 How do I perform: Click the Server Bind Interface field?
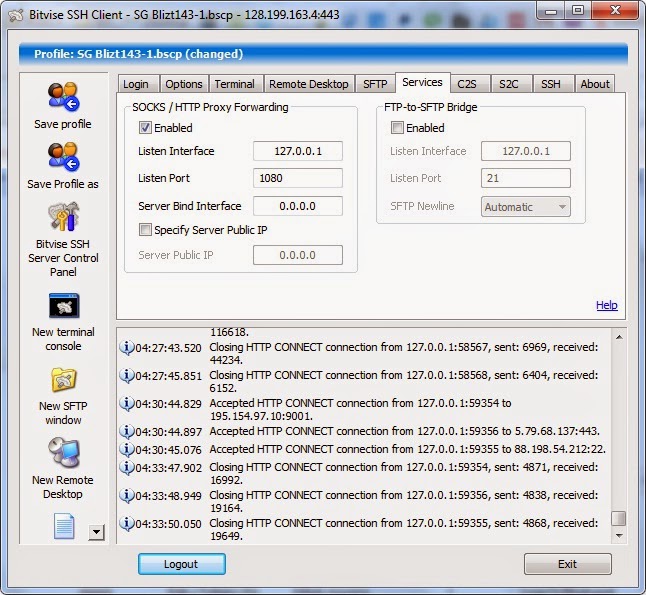(298, 206)
